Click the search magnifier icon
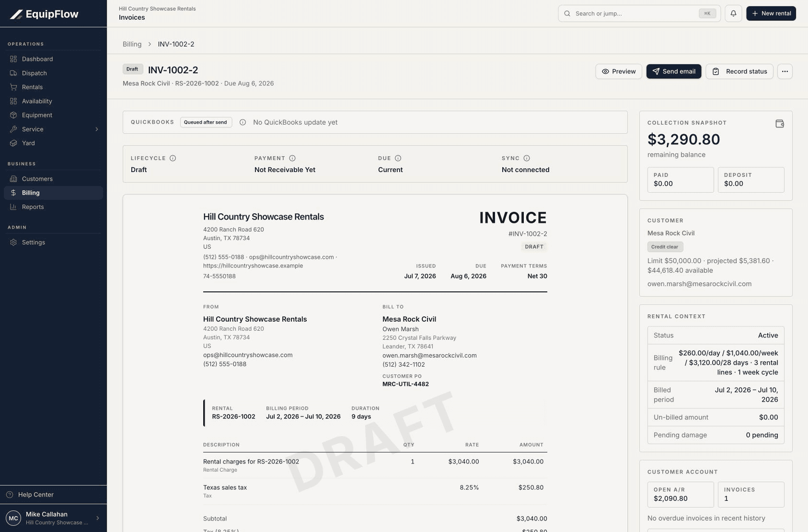This screenshot has width=808, height=532. click(x=567, y=13)
